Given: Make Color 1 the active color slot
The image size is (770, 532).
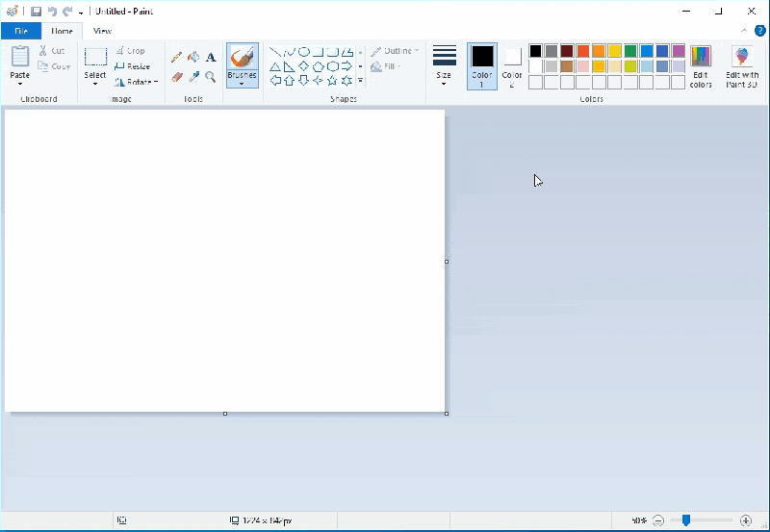Looking at the screenshot, I should (482, 66).
